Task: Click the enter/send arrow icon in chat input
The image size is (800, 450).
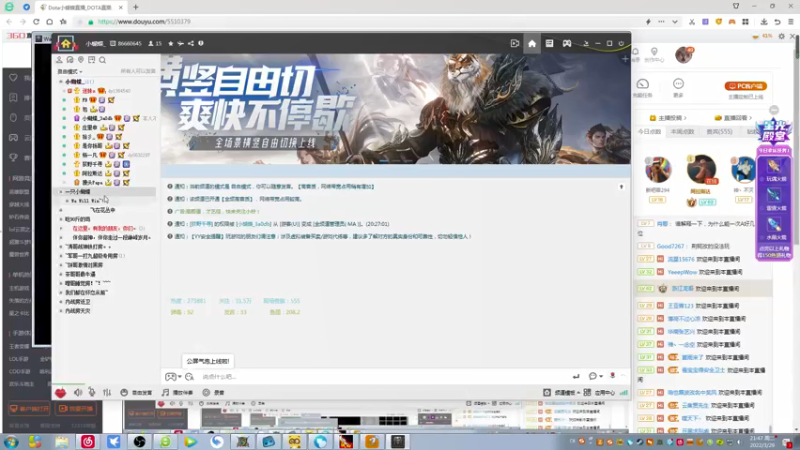Action: (576, 376)
